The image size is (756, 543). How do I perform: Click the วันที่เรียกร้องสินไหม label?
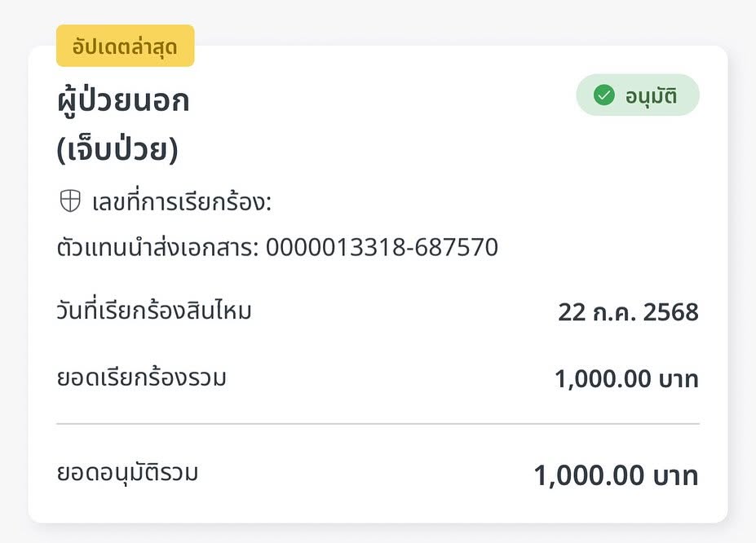tap(154, 311)
